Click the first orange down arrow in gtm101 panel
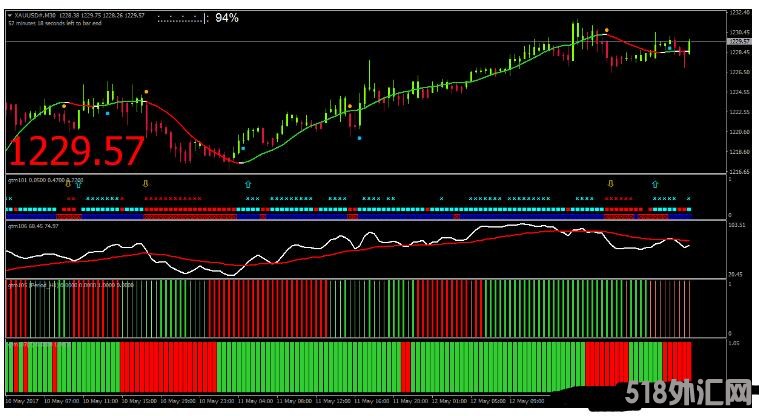 point(68,184)
